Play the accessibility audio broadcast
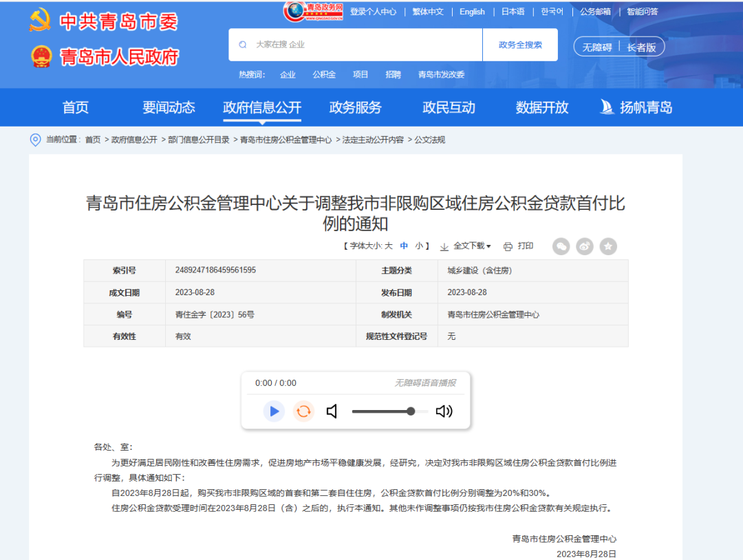The image size is (743, 560). [274, 411]
